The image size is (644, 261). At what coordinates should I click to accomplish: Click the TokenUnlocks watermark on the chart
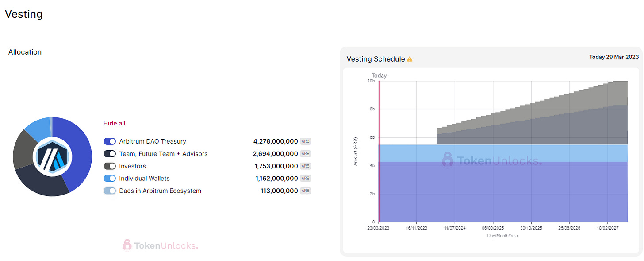[x=491, y=160]
